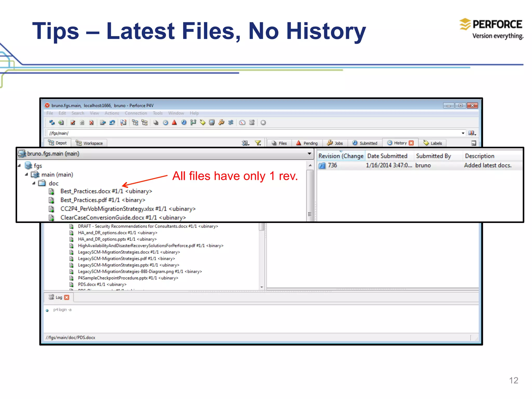Switch to the Jobs tab

coord(335,143)
